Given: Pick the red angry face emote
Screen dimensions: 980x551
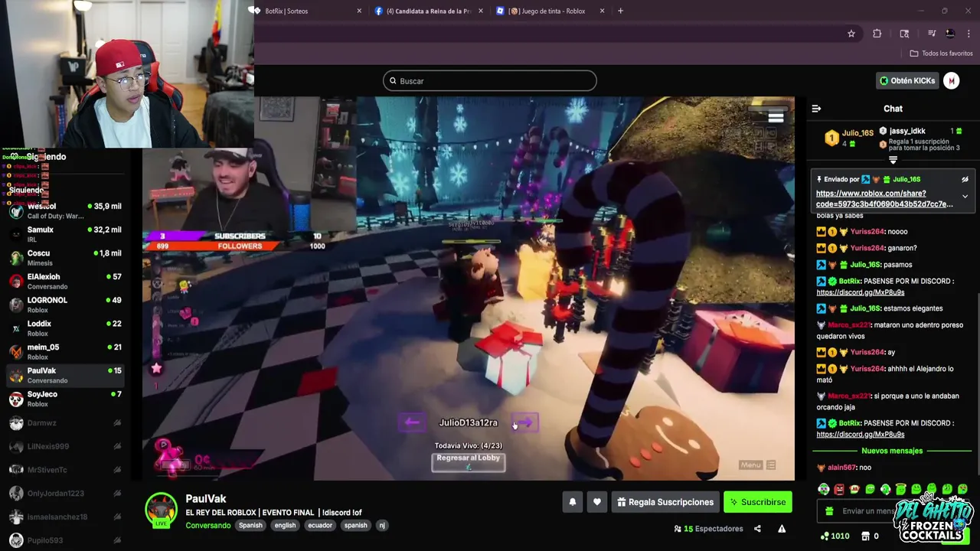Looking at the screenshot, I should click(839, 489).
